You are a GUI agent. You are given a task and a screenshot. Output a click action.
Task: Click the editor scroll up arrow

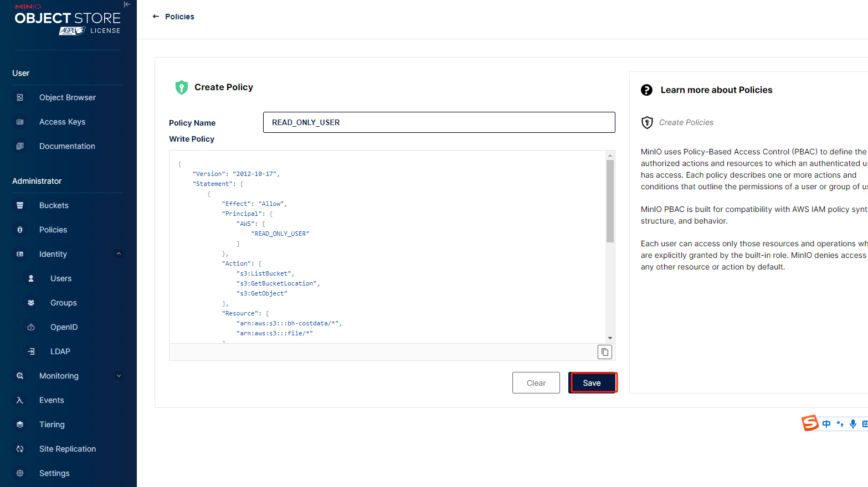(610, 155)
